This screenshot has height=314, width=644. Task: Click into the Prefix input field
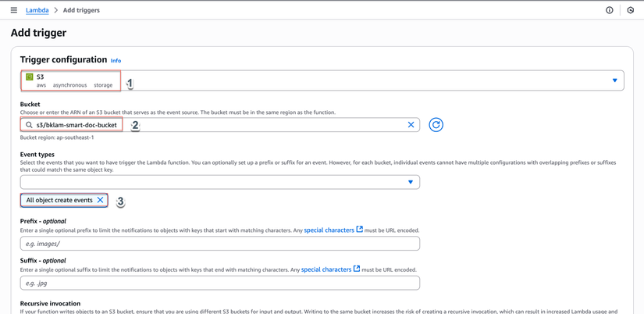click(220, 244)
